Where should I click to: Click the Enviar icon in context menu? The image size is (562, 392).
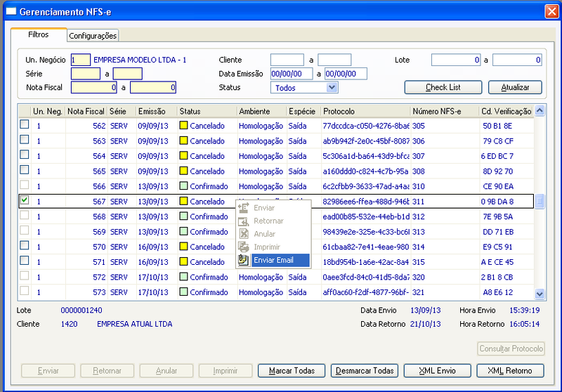tap(244, 208)
